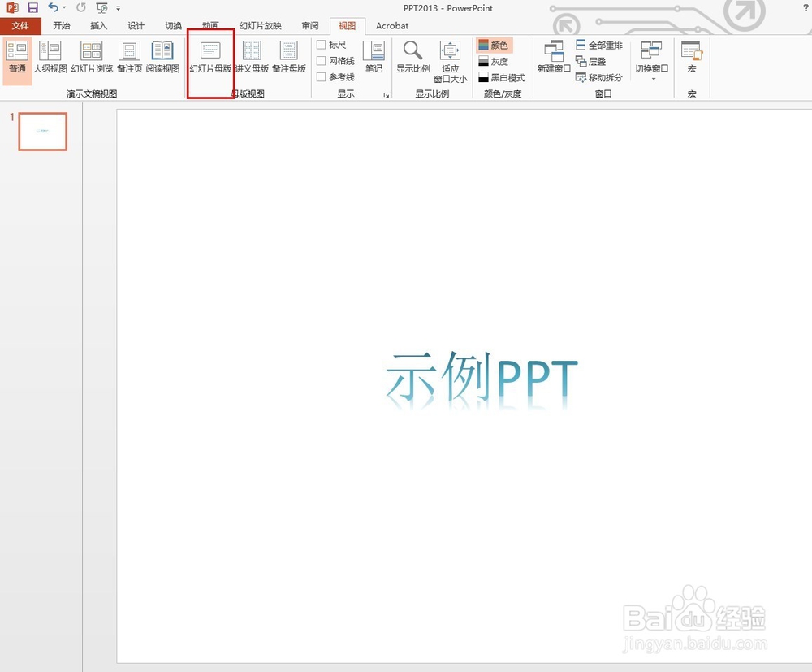
Task: Open Handout Master (讲义母版)
Action: [252, 58]
